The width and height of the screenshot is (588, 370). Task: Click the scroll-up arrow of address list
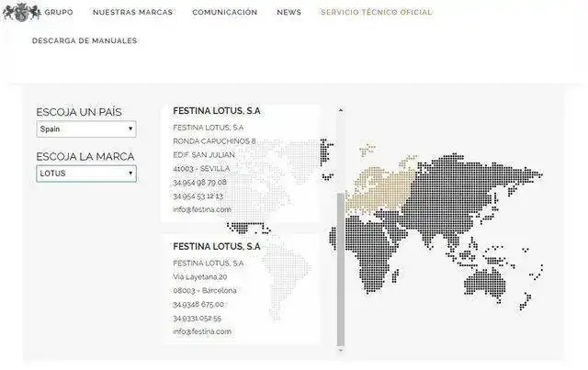pos(341,110)
